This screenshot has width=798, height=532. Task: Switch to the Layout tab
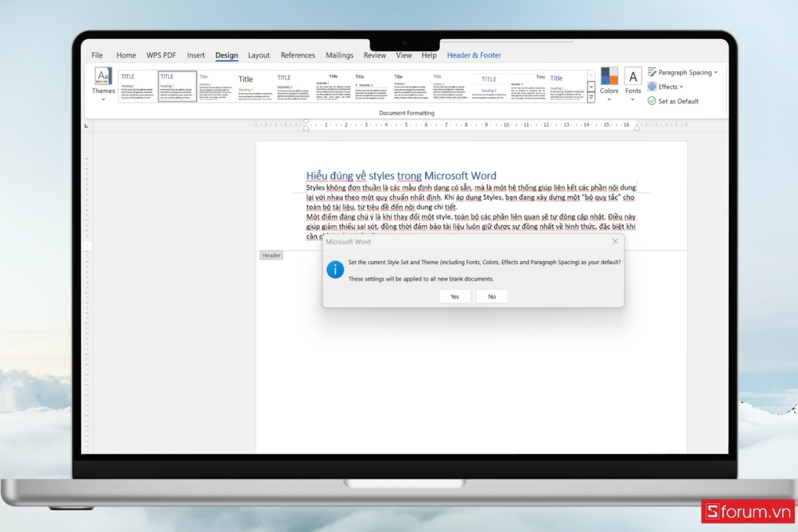[259, 55]
